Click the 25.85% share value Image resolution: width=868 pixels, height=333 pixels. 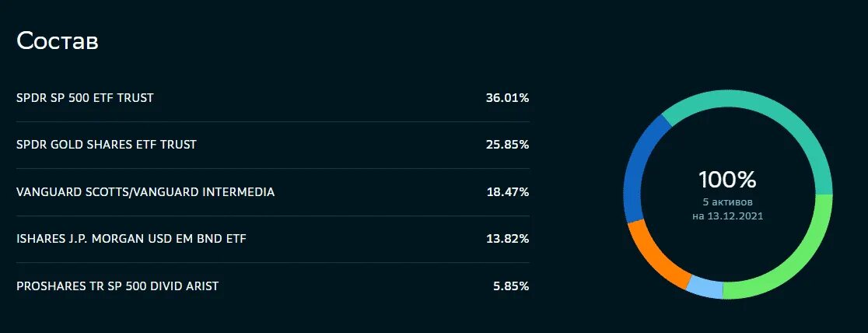[507, 145]
